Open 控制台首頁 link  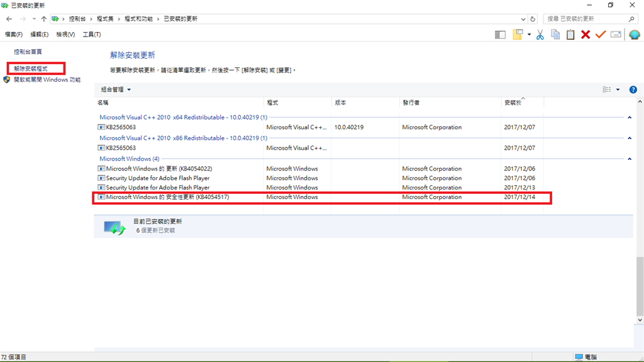pyautogui.click(x=28, y=52)
